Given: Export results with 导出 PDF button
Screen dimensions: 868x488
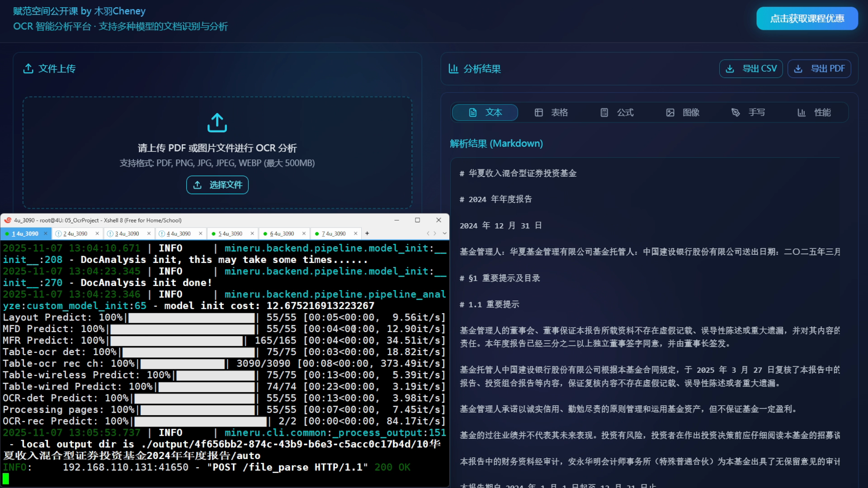Looking at the screenshot, I should point(819,69).
